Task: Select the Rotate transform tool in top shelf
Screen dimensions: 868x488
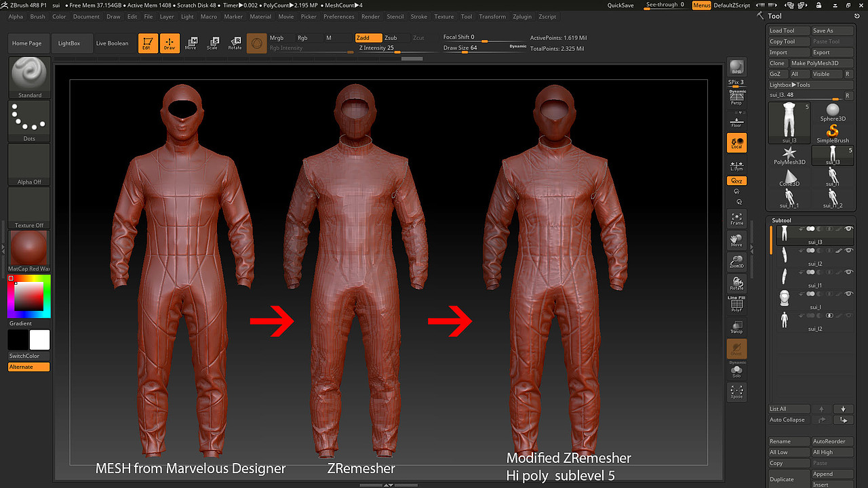Action: pyautogui.click(x=235, y=43)
